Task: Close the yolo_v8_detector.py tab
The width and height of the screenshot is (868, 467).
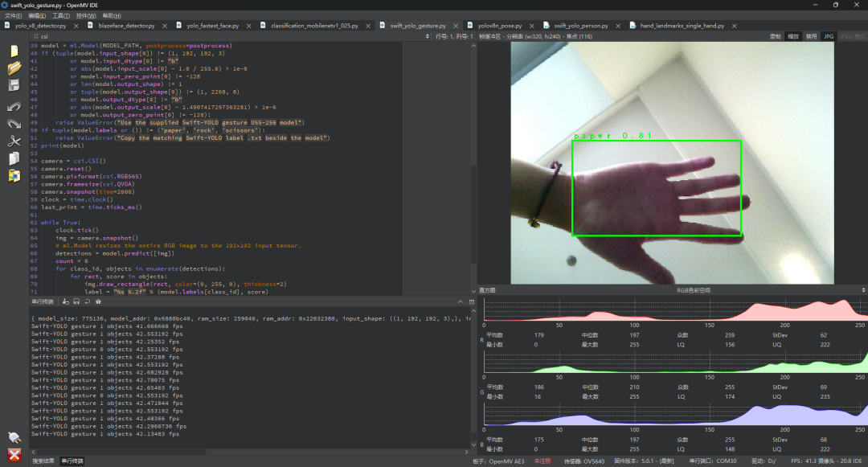Action: [x=76, y=26]
